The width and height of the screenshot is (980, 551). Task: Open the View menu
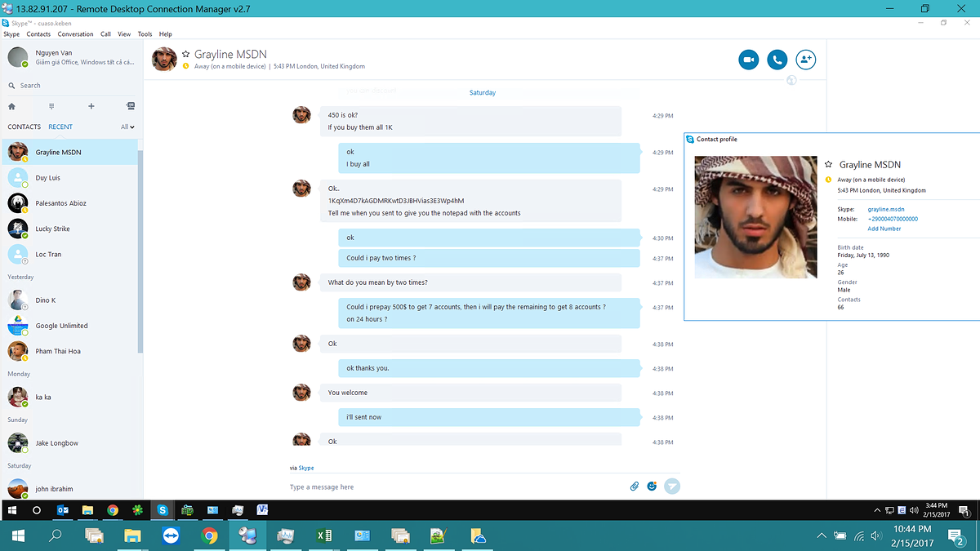point(124,34)
